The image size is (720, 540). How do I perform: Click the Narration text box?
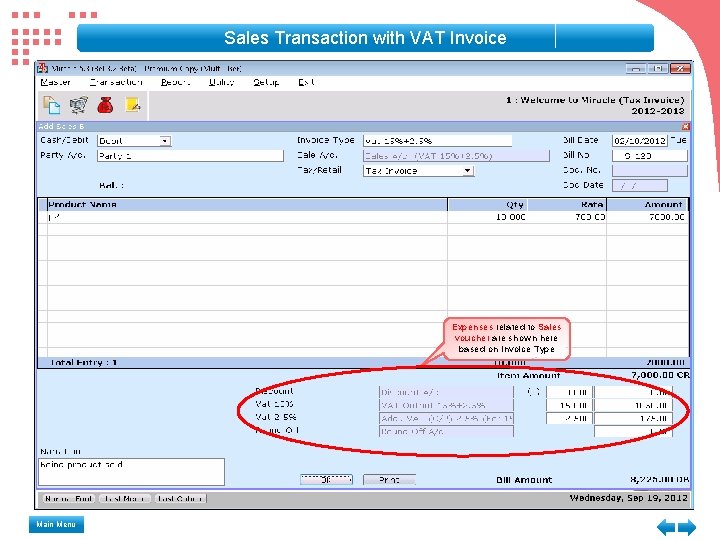point(131,472)
